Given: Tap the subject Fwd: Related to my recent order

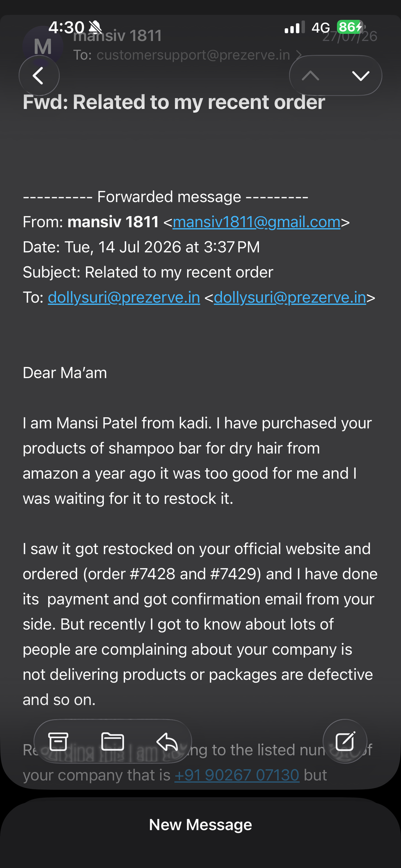Looking at the screenshot, I should click(x=174, y=102).
